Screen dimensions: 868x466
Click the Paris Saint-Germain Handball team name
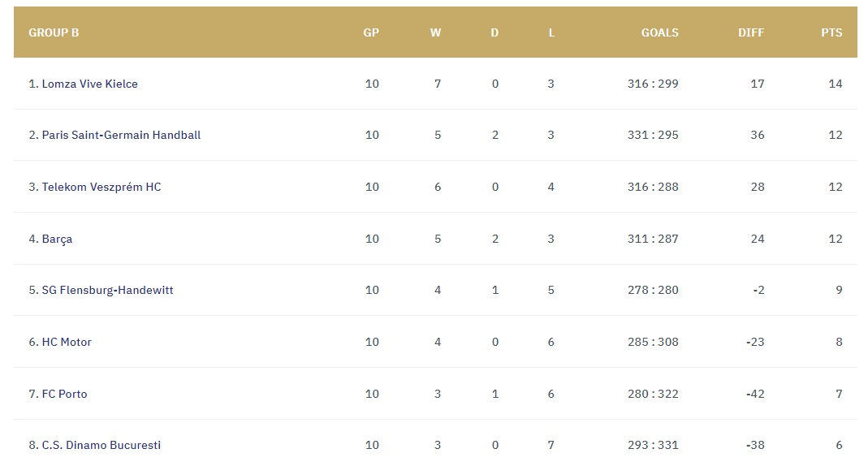tap(121, 135)
